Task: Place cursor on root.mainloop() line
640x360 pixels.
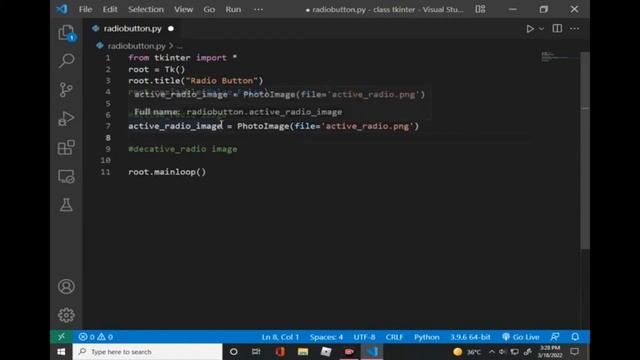Action: click(167, 172)
